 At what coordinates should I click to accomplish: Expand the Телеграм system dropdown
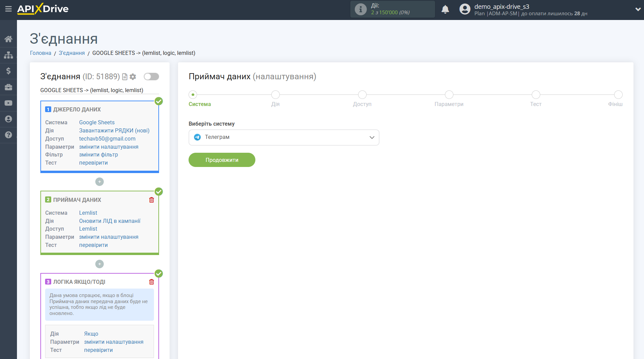(x=284, y=138)
